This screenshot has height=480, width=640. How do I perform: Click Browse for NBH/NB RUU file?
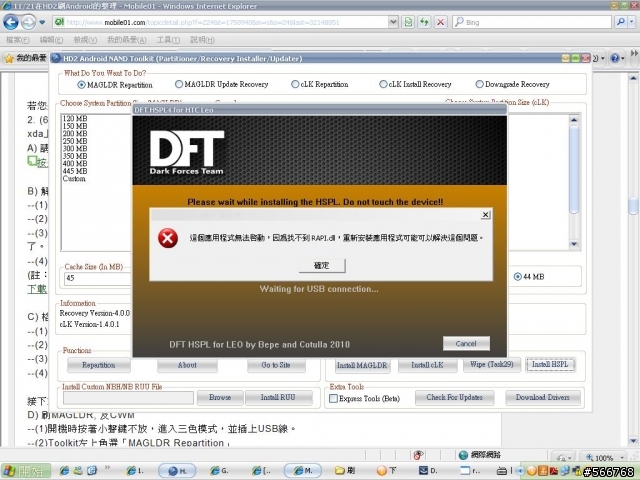click(220, 397)
